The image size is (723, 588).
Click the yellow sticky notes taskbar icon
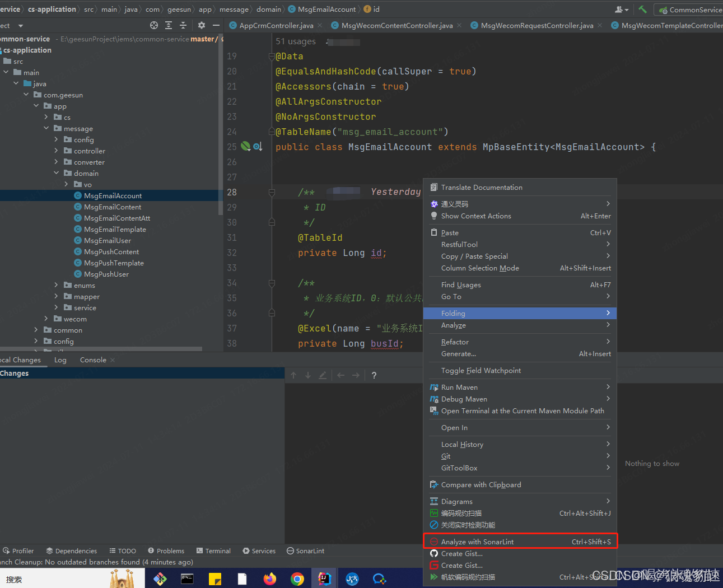[x=215, y=578]
